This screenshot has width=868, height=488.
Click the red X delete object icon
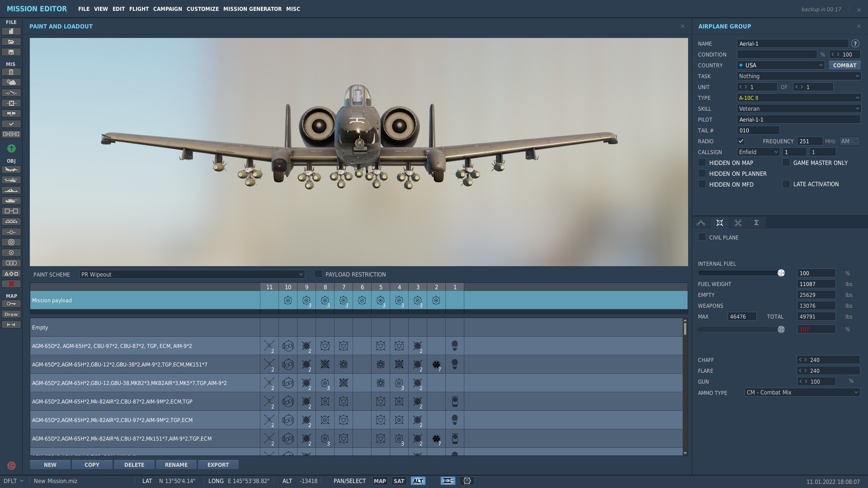click(x=11, y=284)
